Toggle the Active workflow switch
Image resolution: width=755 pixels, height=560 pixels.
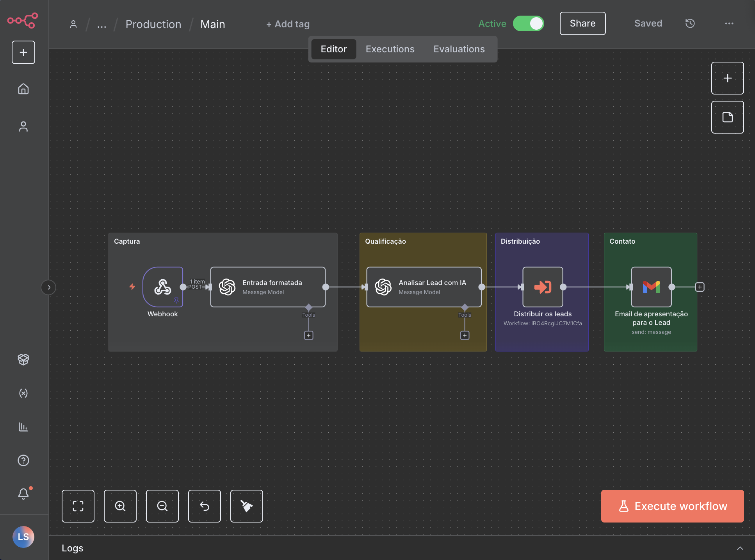point(529,23)
